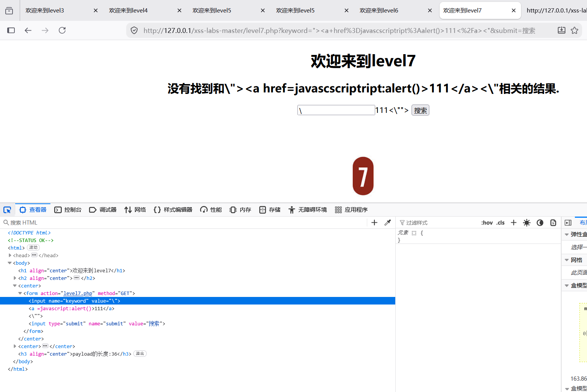Toggle print media simulation
This screenshot has width=587, height=392.
click(553, 223)
